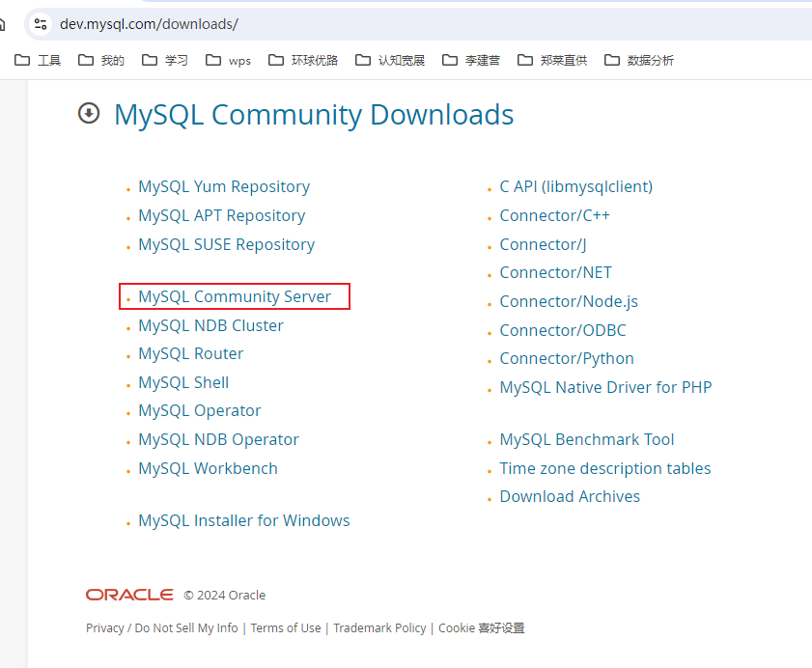Open the 学习 bookmark folder

[165, 60]
